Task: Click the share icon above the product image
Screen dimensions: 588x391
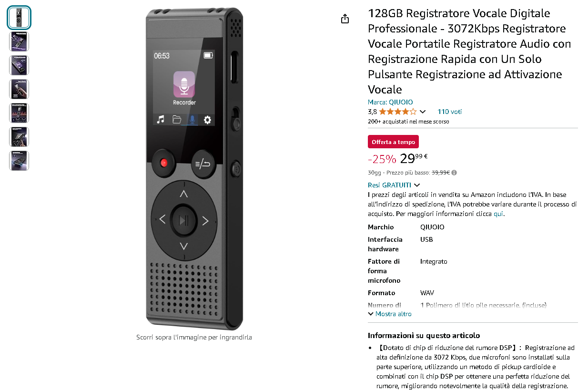Action: point(345,19)
